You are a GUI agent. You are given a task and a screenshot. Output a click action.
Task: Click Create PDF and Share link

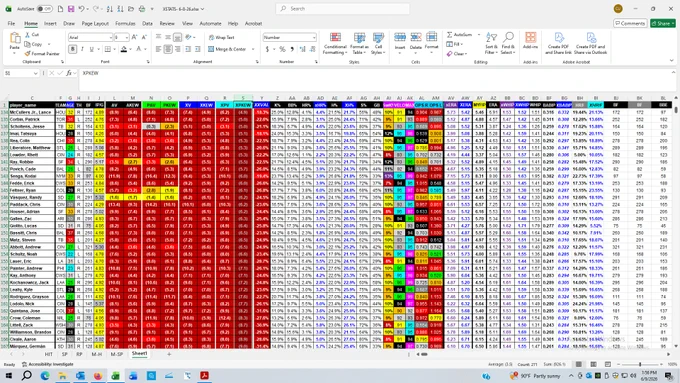(559, 43)
